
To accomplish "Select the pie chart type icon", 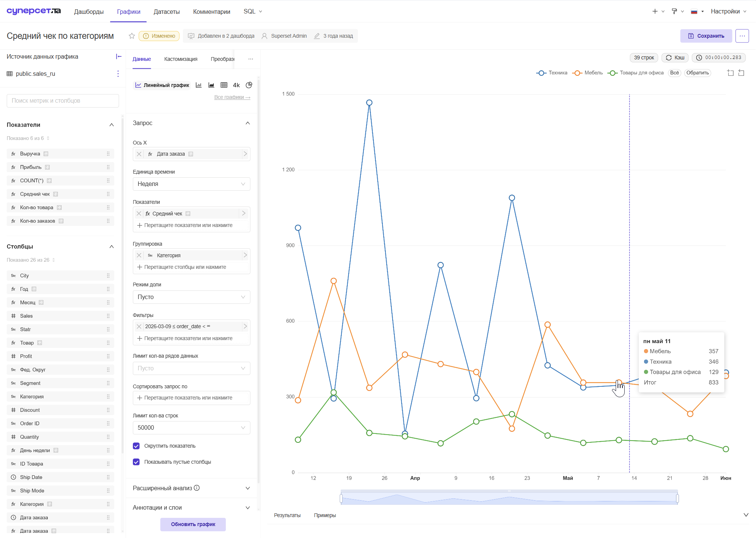I will [249, 85].
